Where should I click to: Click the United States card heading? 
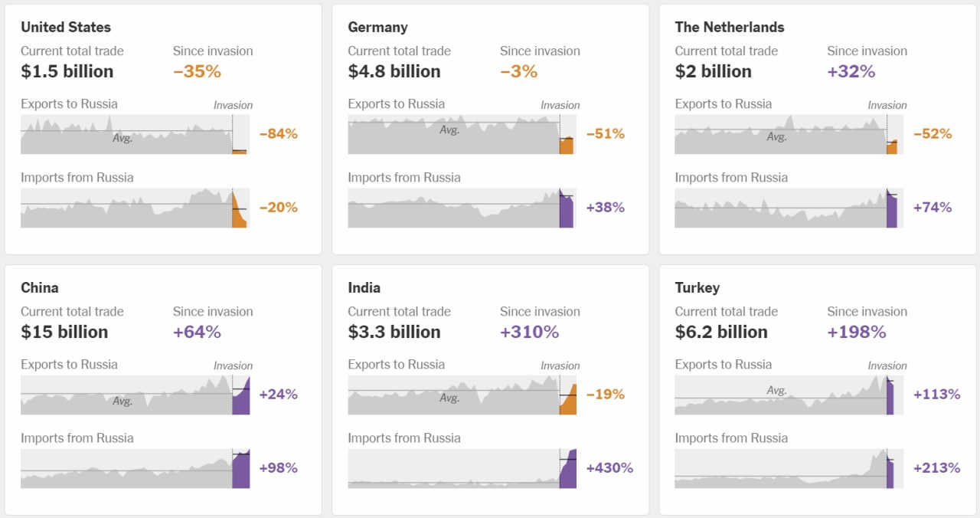click(66, 27)
